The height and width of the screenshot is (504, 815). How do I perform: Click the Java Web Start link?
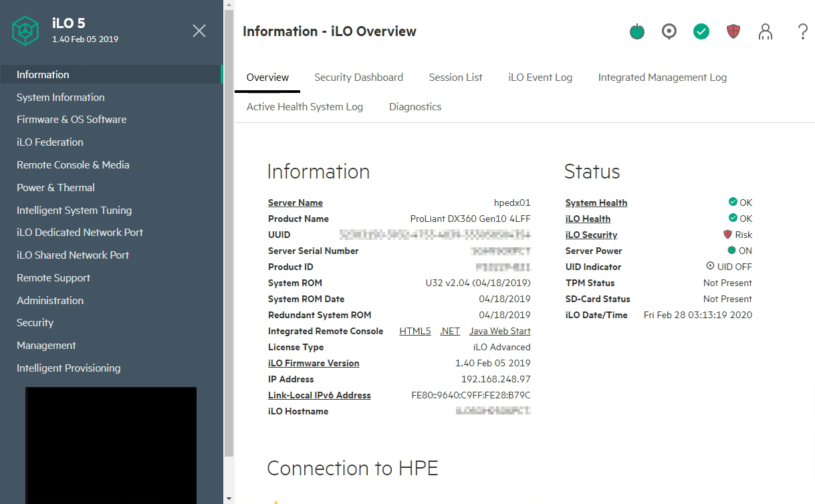500,331
